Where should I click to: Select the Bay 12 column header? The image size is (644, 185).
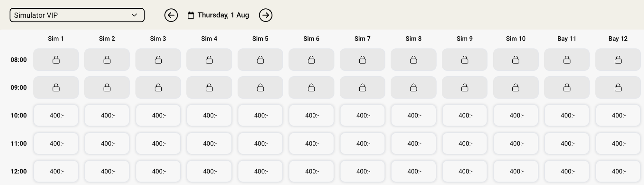[x=618, y=39]
